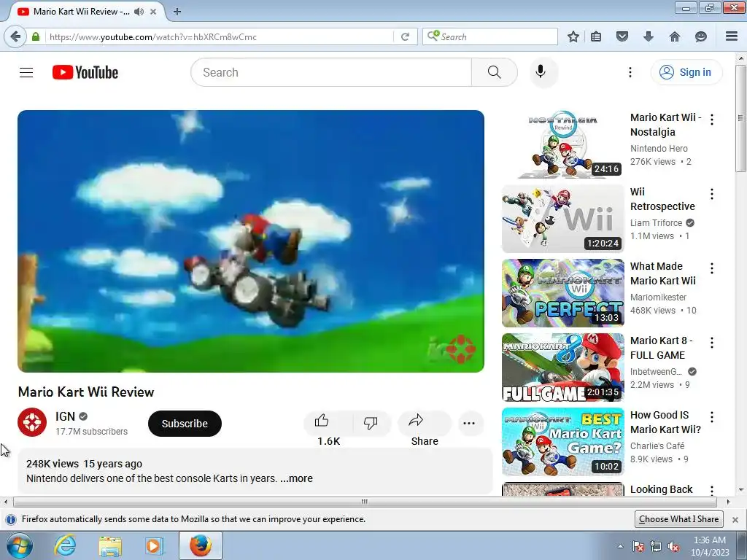
Task: Open options for What Made Mario Kart Wii
Action: click(x=712, y=268)
